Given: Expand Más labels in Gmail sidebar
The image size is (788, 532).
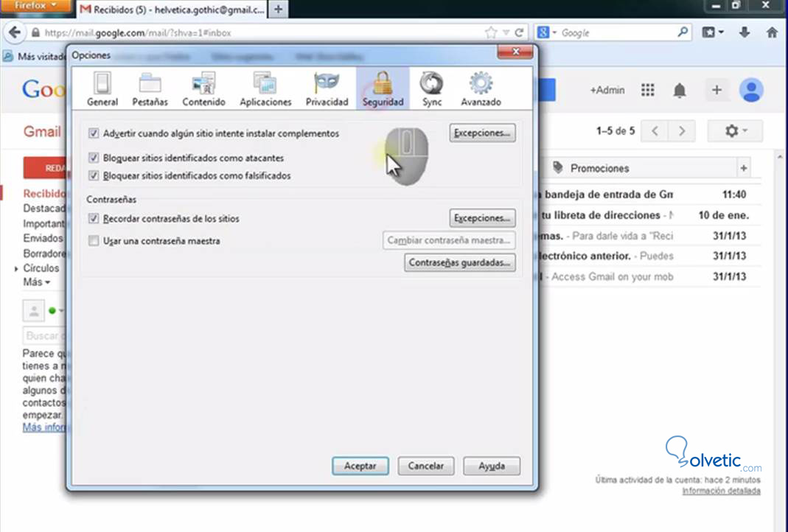Looking at the screenshot, I should coord(37,281).
